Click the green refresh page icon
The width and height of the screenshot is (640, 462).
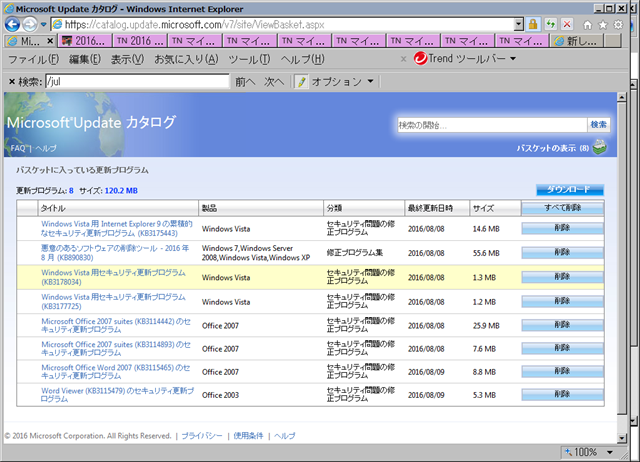551,24
